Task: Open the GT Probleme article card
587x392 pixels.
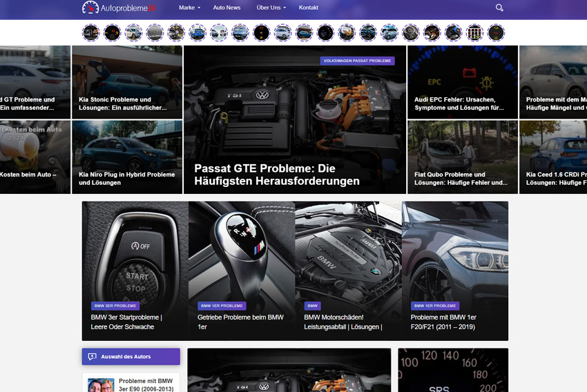Action: tap(35, 82)
